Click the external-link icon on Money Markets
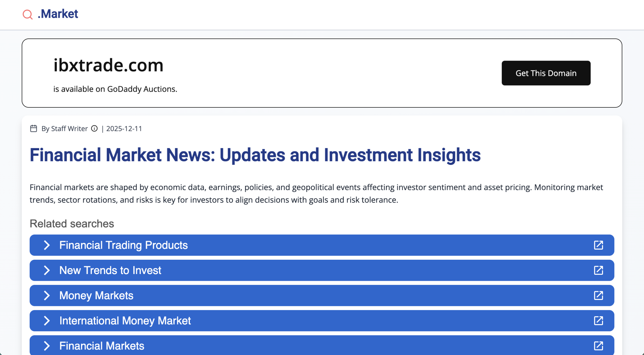The image size is (644, 355). tap(598, 295)
